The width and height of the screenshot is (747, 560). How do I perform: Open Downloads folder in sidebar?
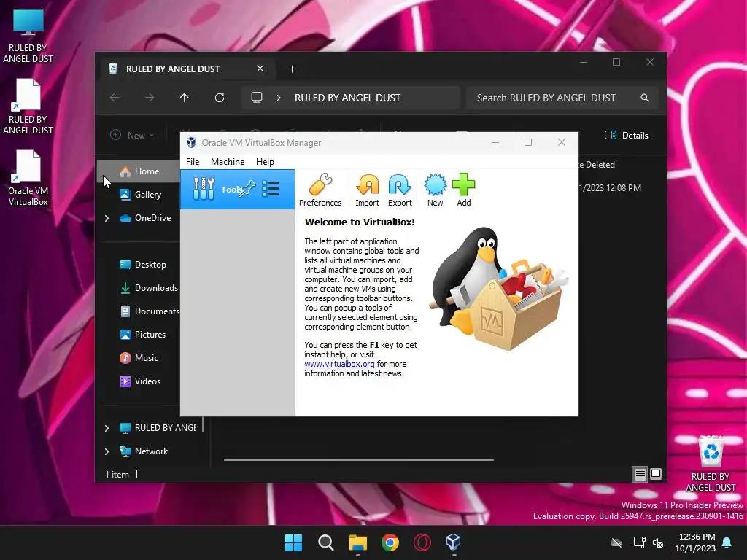(149, 287)
